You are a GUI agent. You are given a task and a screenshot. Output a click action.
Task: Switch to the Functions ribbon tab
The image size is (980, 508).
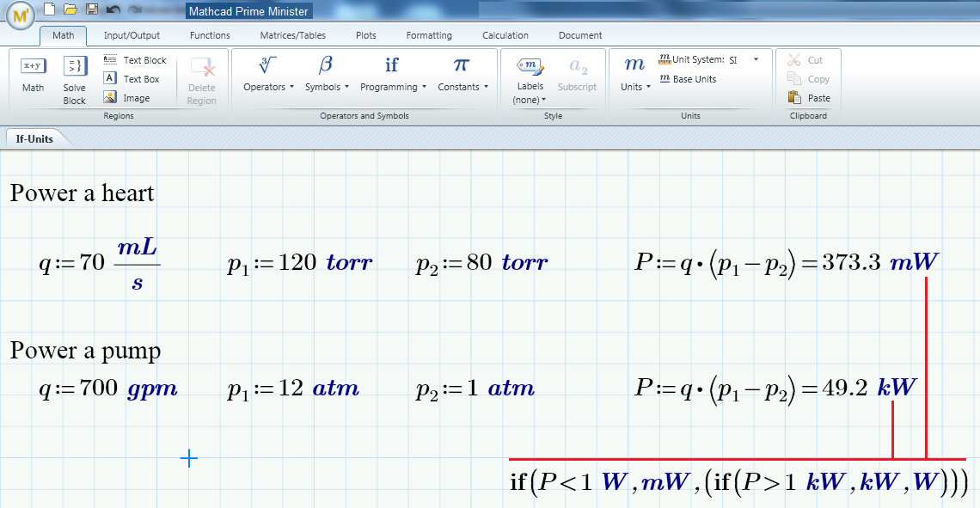(210, 35)
